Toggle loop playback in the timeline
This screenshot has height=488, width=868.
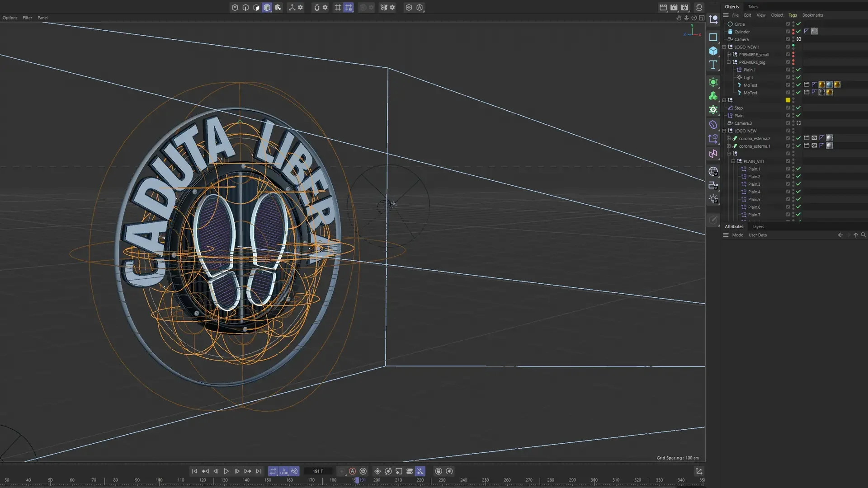(x=273, y=471)
